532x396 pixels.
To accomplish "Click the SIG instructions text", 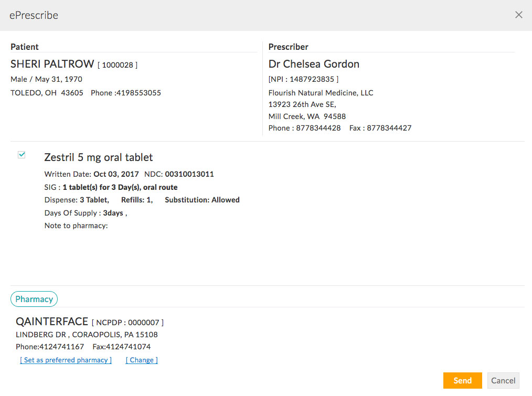I will [x=120, y=187].
